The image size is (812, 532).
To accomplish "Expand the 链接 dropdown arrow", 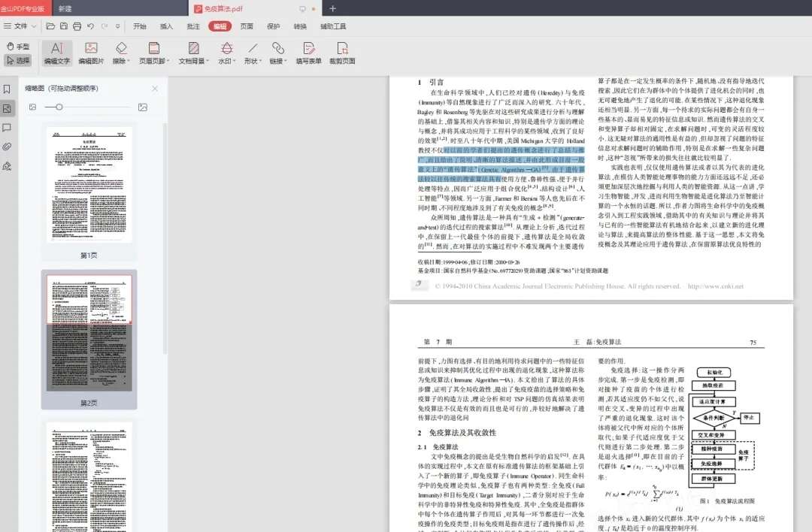I will click(286, 61).
